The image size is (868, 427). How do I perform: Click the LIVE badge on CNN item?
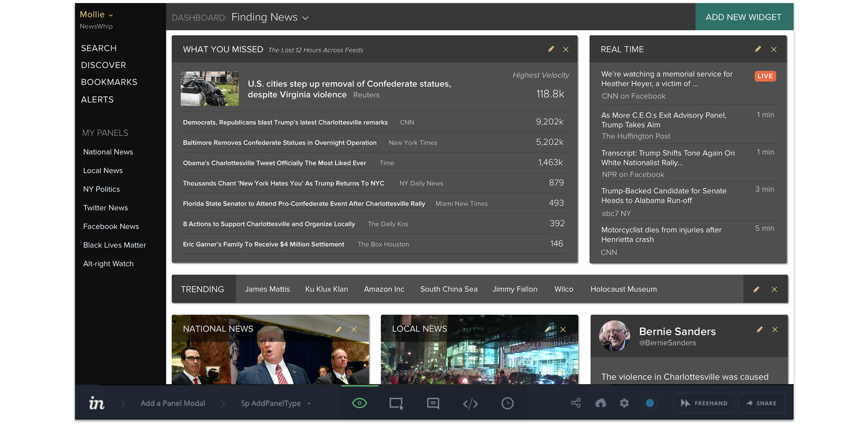(x=765, y=76)
